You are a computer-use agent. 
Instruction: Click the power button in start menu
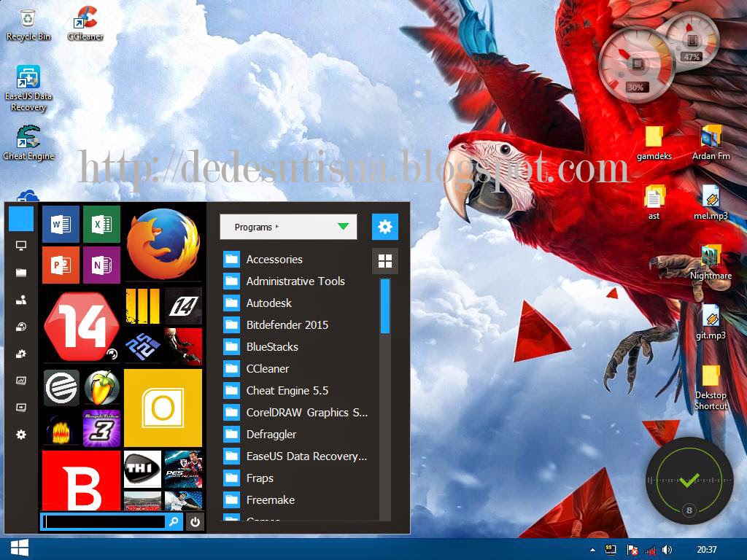click(195, 522)
